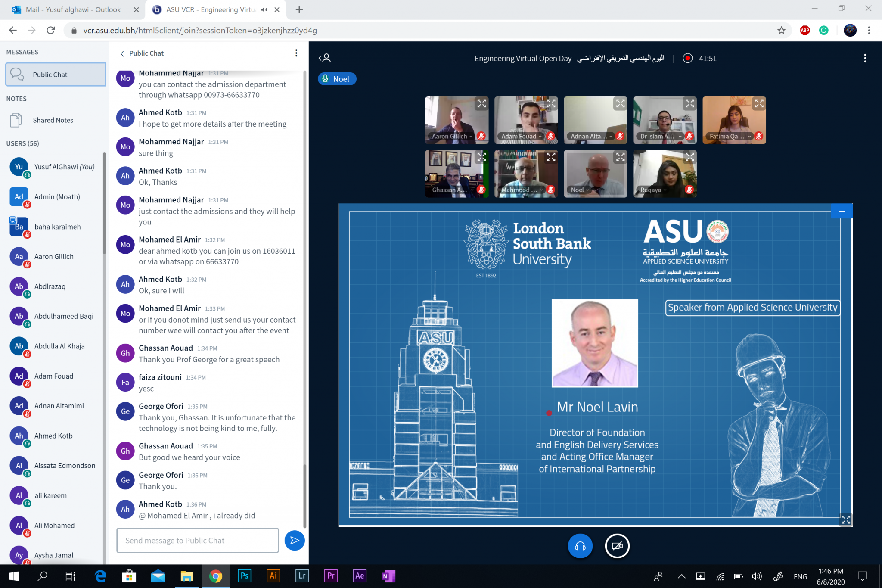882x588 pixels.
Task: Toggle the user list panel icon
Action: tap(325, 58)
